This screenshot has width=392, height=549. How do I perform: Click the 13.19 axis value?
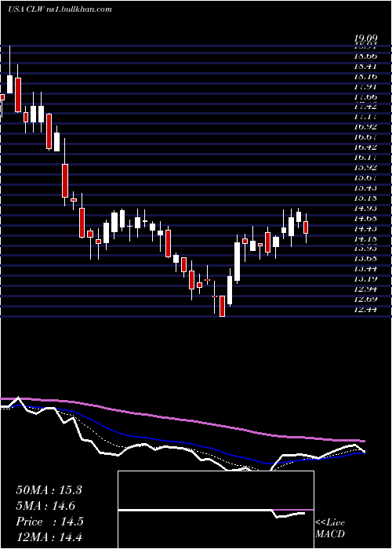click(365, 278)
